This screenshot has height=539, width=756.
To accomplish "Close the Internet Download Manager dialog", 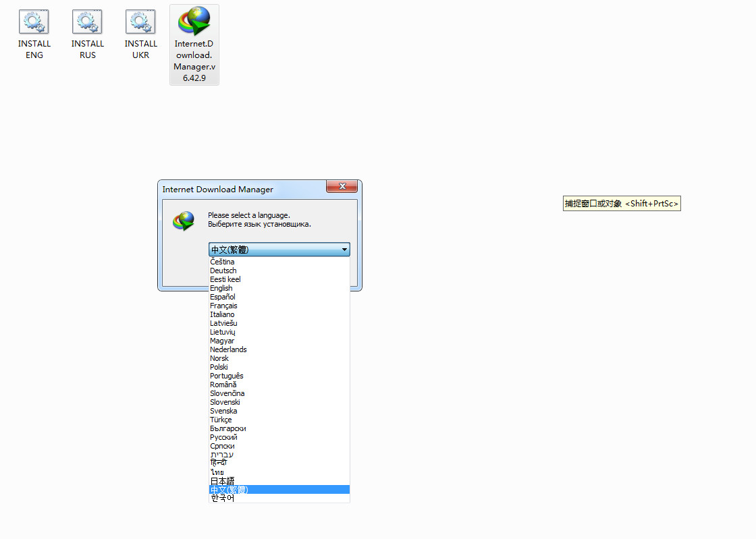I will point(342,186).
